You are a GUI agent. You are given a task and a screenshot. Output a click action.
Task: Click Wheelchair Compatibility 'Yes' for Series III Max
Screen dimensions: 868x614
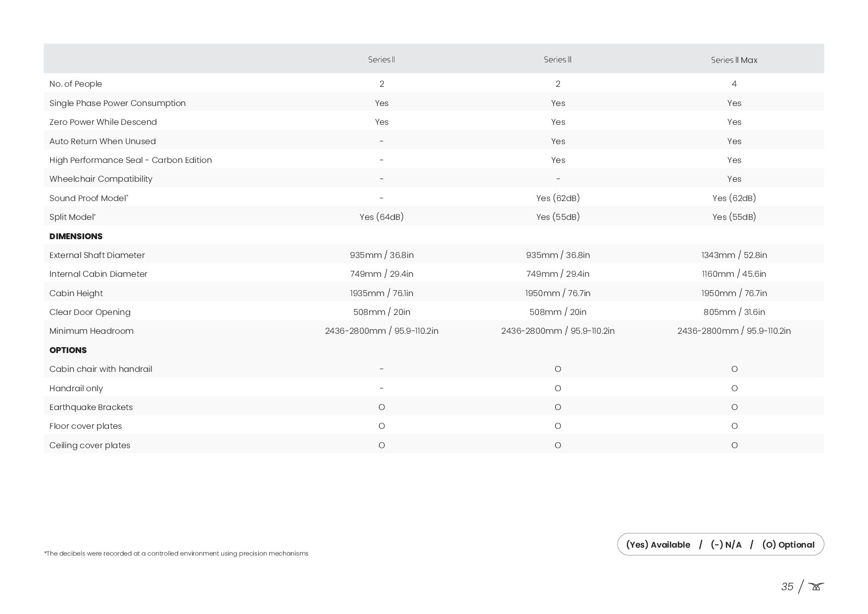click(x=734, y=179)
